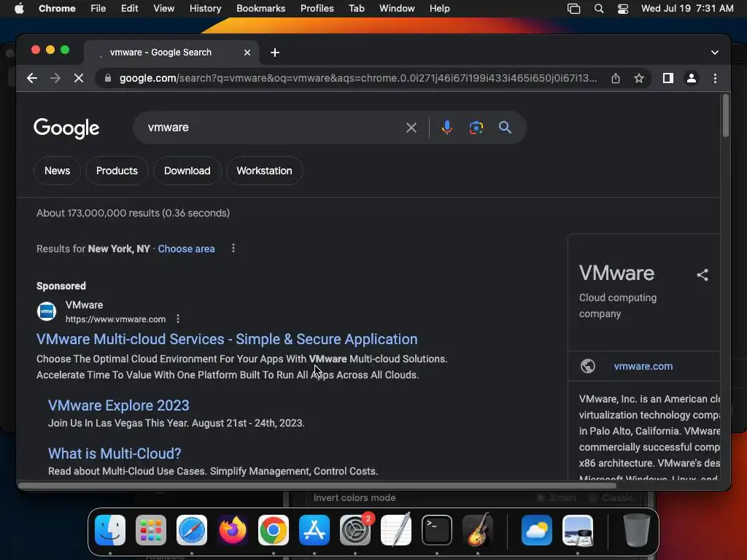Open a new tab with the plus button

click(x=275, y=52)
